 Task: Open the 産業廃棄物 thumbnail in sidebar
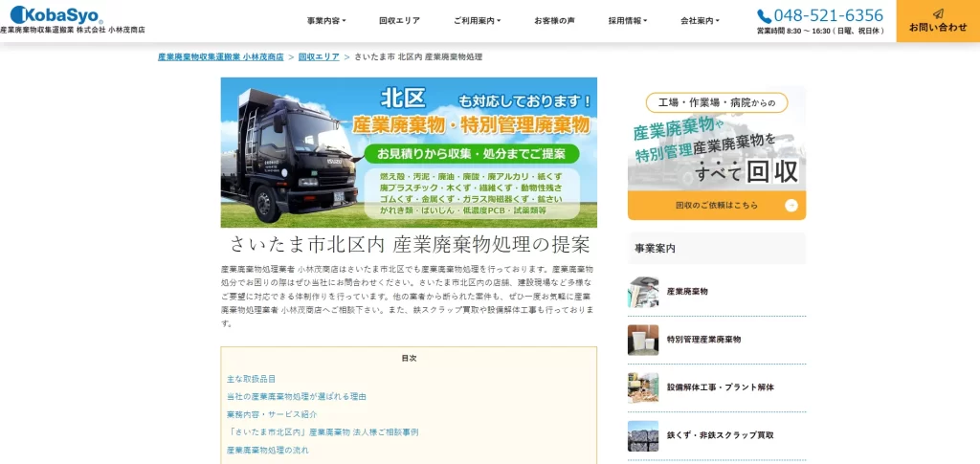pyautogui.click(x=643, y=292)
